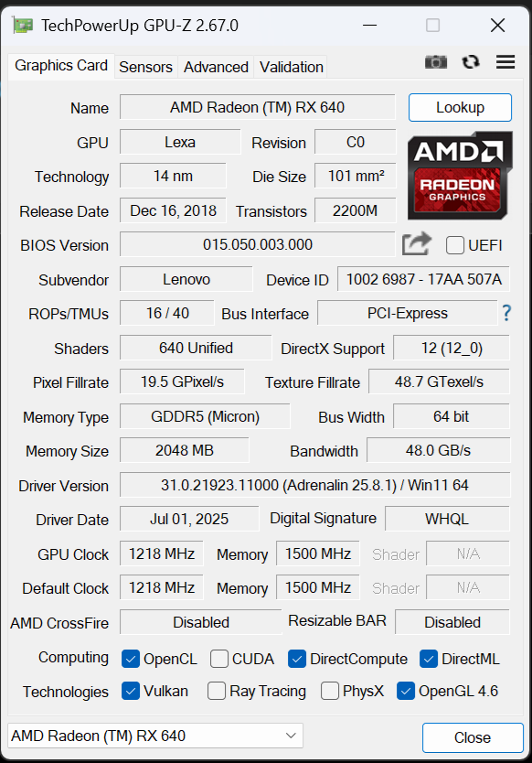The width and height of the screenshot is (532, 763).
Task: Click the question mark beside Bus Interface
Action: pyautogui.click(x=506, y=313)
